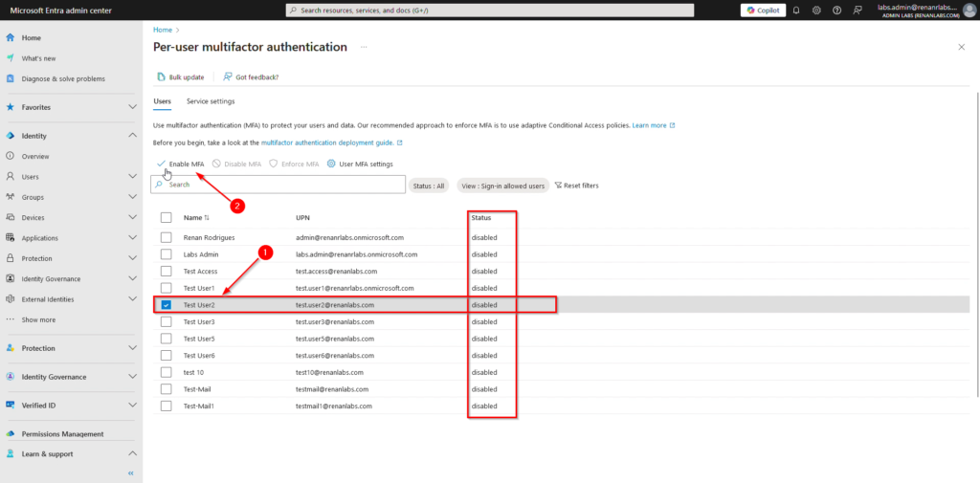The height and width of the screenshot is (483, 980).
Task: Open the What's new sidebar icon
Action: point(10,58)
